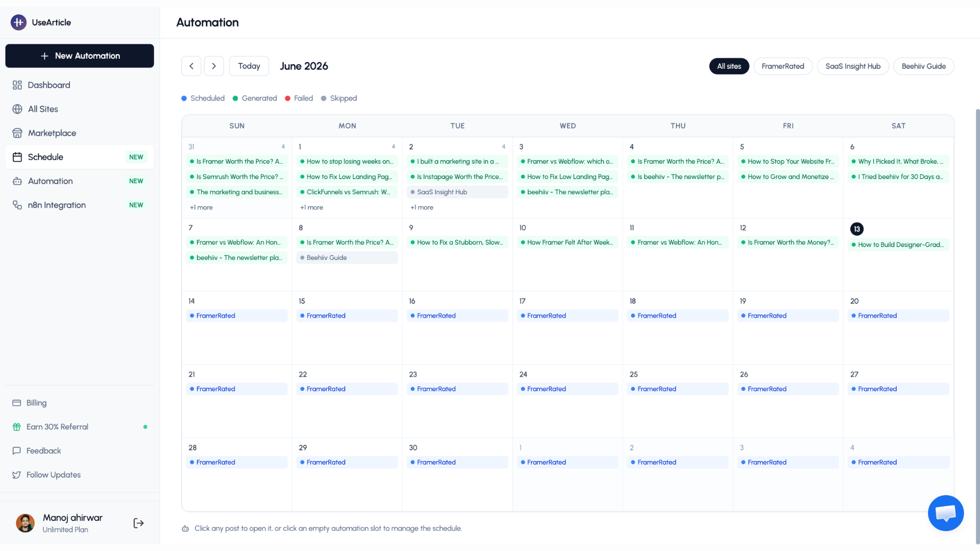
Task: Open the Feedback link
Action: pyautogui.click(x=80, y=451)
